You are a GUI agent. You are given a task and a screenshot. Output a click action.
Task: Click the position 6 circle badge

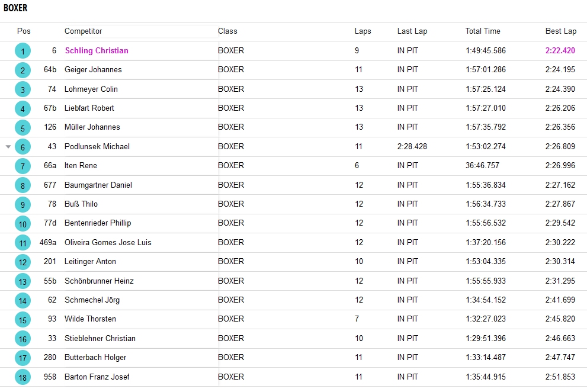tap(23, 147)
